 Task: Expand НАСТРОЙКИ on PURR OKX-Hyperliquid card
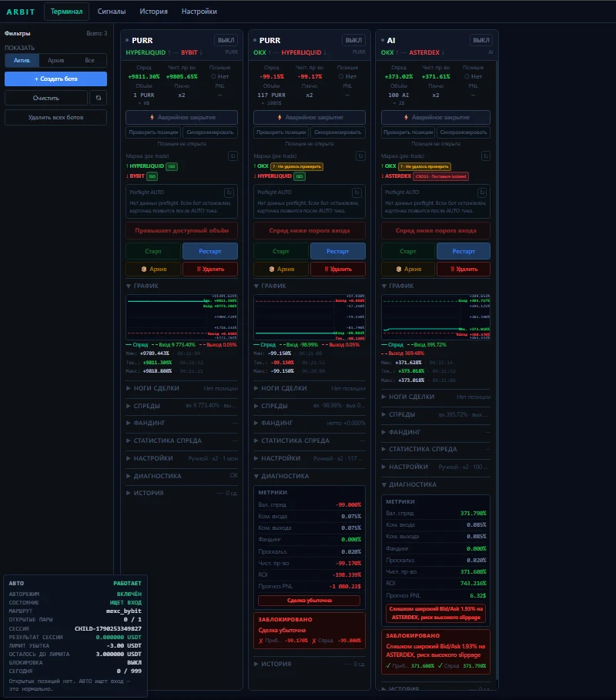(x=310, y=458)
